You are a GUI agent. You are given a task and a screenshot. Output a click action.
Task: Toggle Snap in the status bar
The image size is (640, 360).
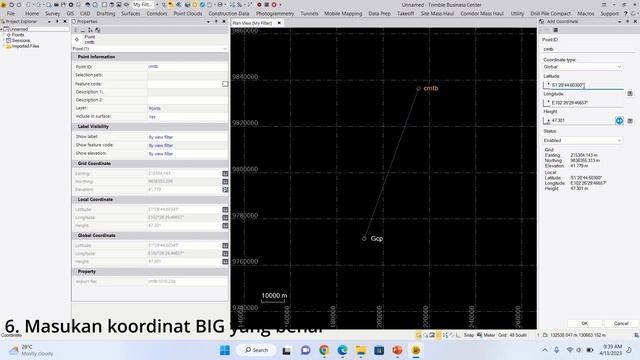click(469, 335)
